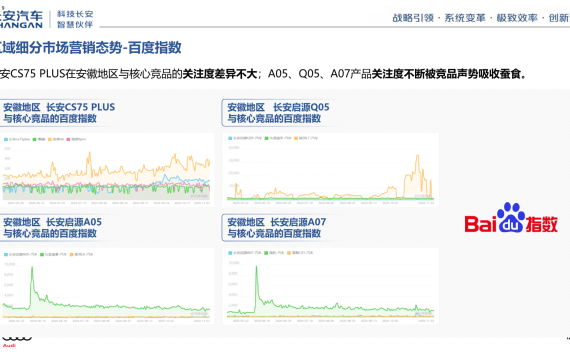
Task: Select the 长安CS75 PLUS chart title box
Action: (58, 113)
